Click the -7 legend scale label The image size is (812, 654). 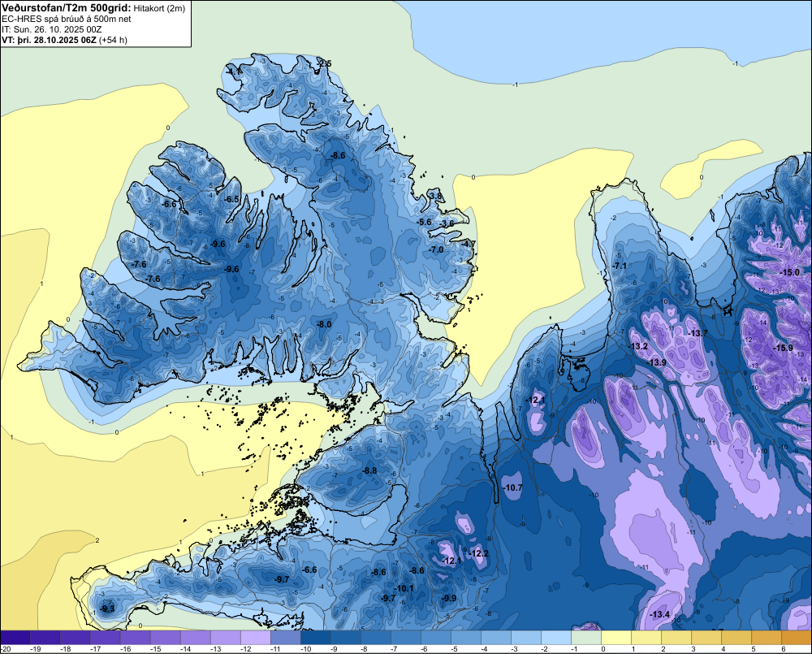[394, 649]
